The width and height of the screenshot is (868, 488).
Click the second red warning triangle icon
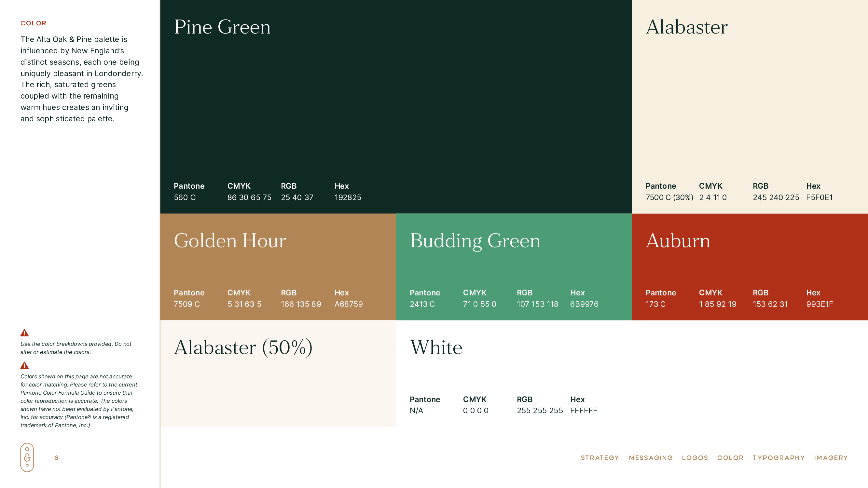coord(24,365)
